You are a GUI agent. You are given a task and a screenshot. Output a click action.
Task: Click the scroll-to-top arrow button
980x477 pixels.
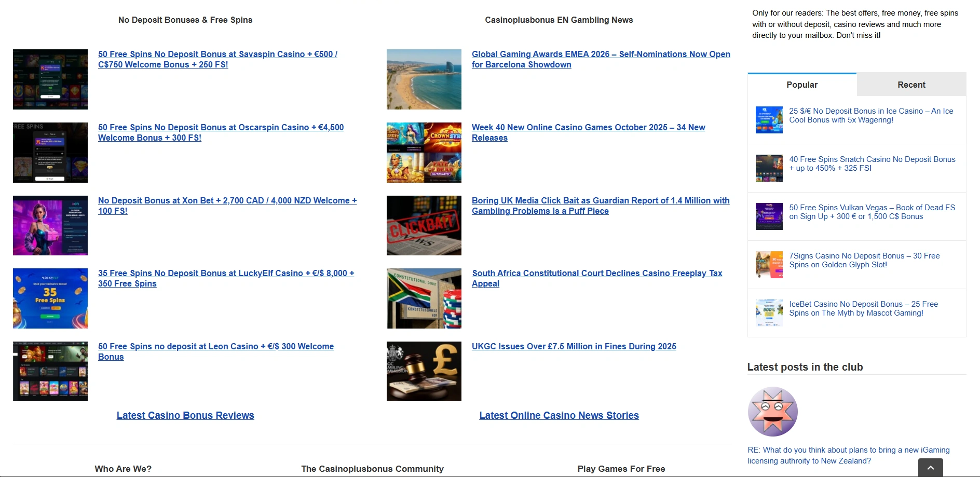[x=930, y=468]
